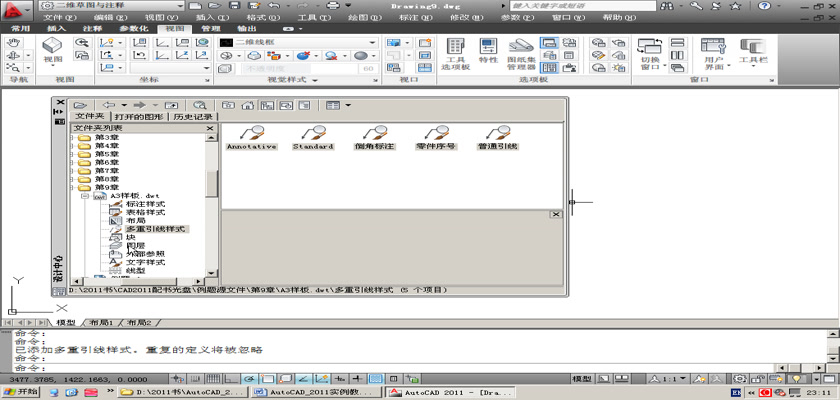
Task: Open the AutoCAD_2011实例教 taskbar item
Action: (x=316, y=392)
